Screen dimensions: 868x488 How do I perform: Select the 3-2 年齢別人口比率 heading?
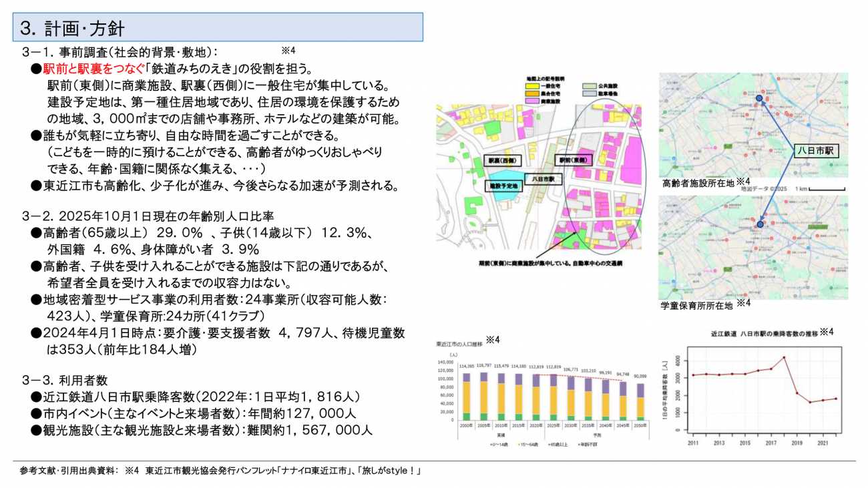pos(148,216)
